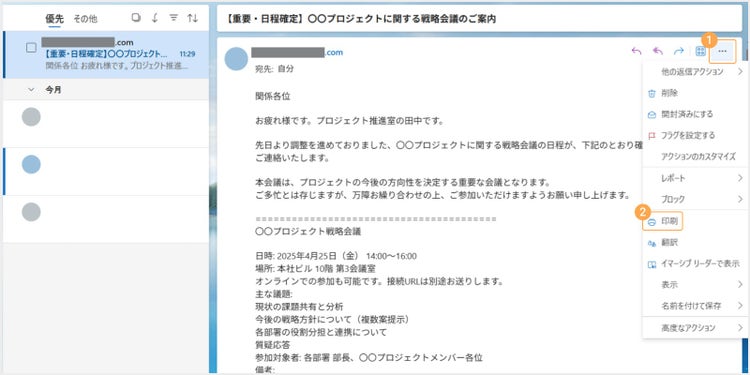Viewport: 750px width, 375px height.
Task: Click the translate icon for 翻訳
Action: [x=651, y=243]
